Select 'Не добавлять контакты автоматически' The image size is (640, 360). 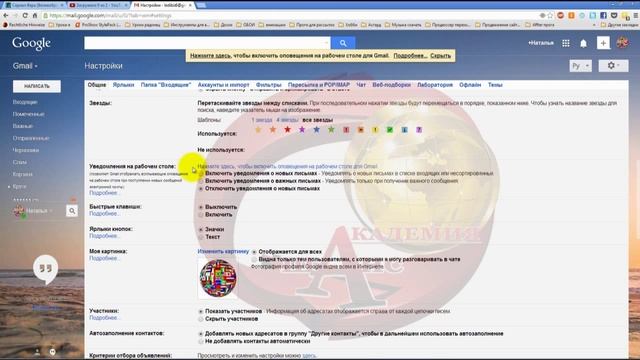click(201, 341)
